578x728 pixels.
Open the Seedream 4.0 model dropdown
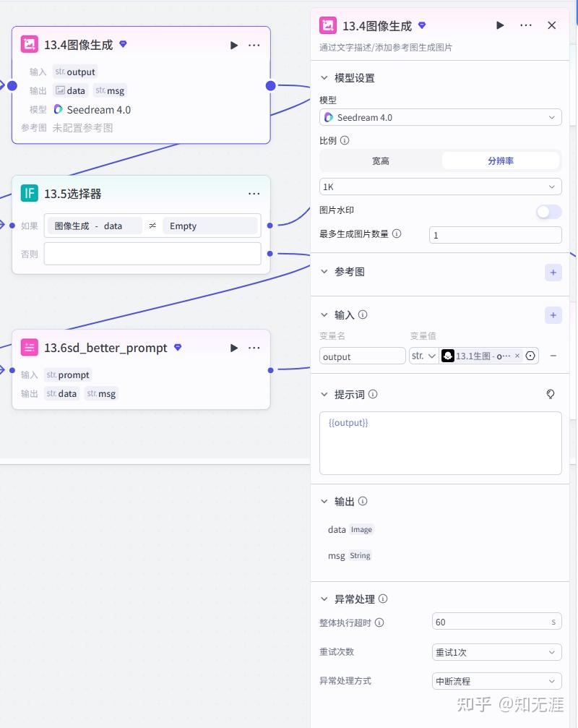440,117
